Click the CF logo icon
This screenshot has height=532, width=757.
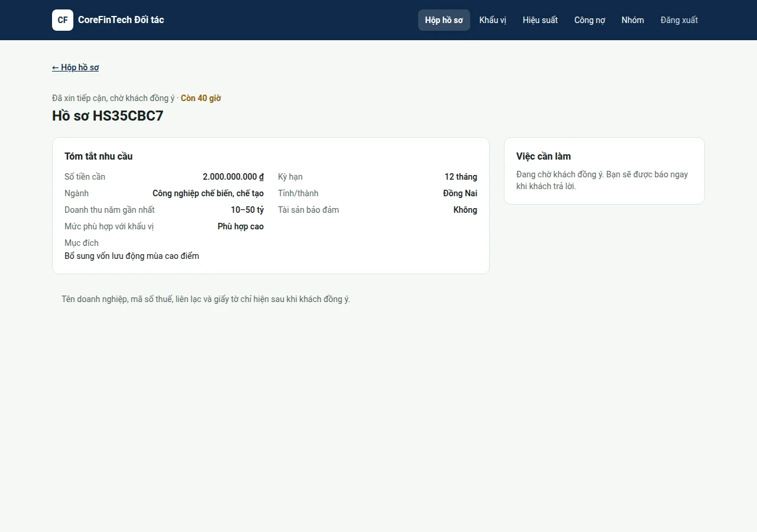(63, 20)
